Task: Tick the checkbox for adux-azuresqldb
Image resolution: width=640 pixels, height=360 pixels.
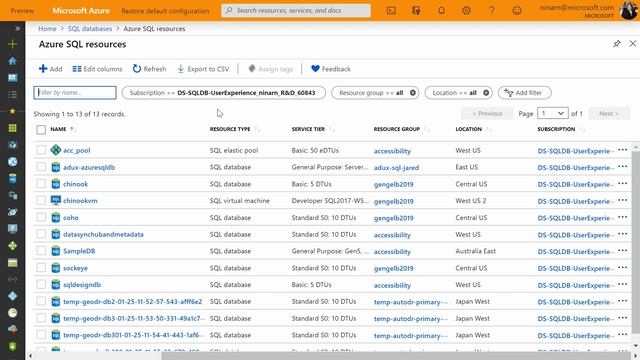Action: coord(41,167)
